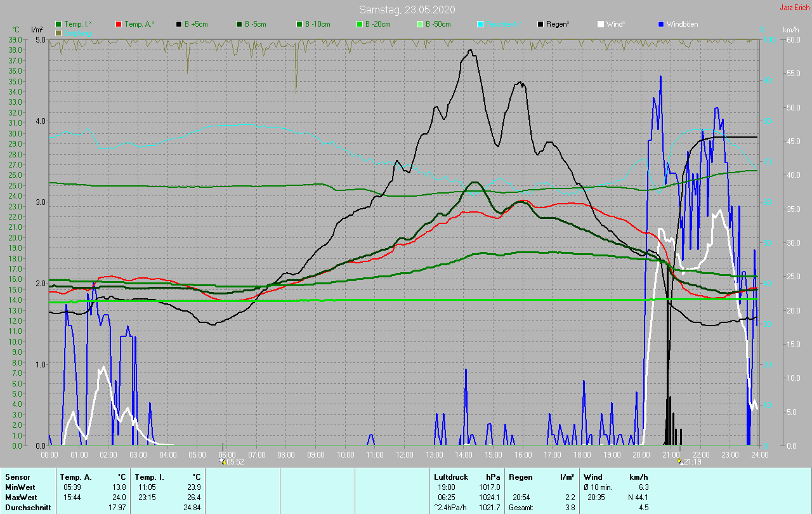This screenshot has height=514, width=812.
Task: Click the cyan legend swatch
Action: [480, 24]
